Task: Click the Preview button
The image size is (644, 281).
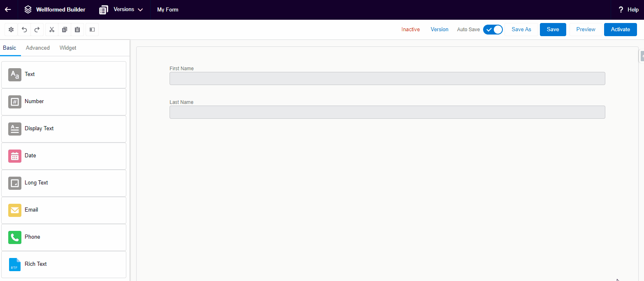Action: (x=586, y=30)
